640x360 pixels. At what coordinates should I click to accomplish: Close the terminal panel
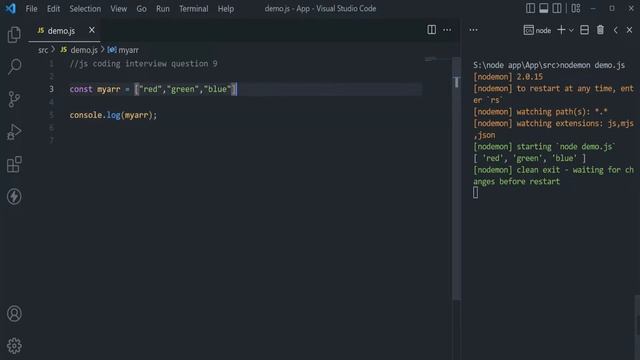pyautogui.click(x=629, y=30)
